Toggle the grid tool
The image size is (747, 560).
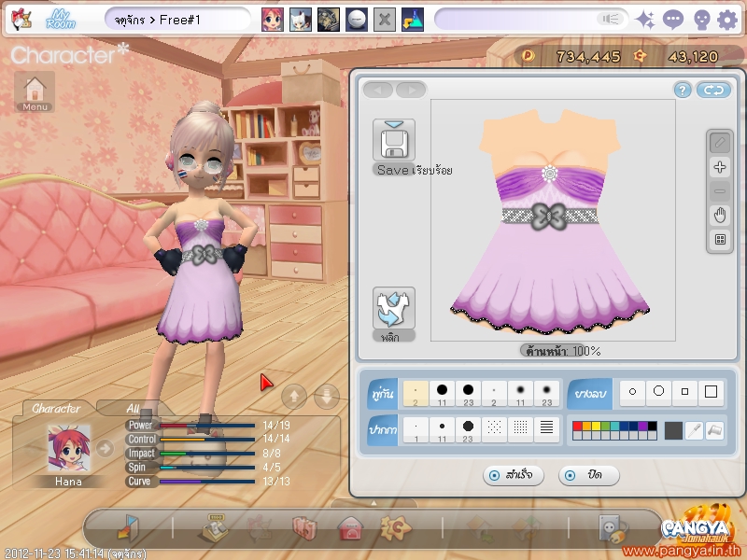click(720, 240)
